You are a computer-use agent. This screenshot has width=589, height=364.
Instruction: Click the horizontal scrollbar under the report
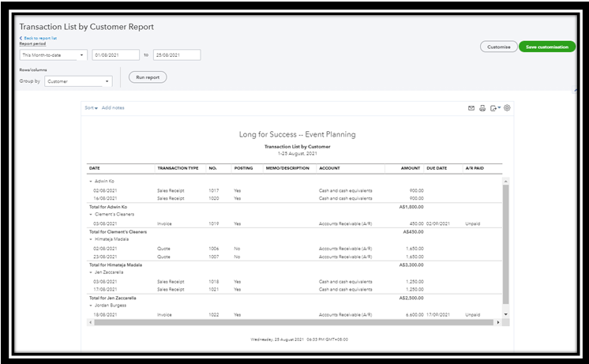292,322
